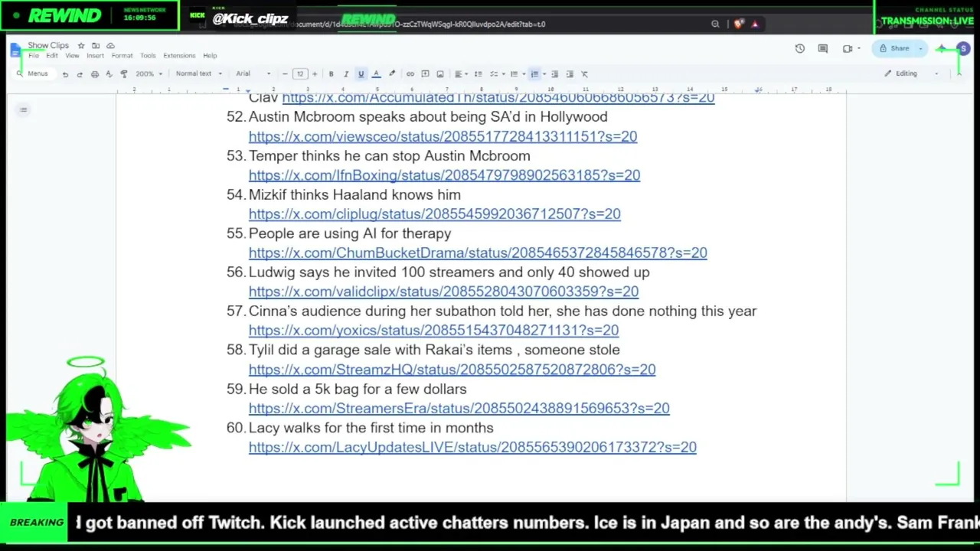
Task: Open the Edit menu
Action: click(x=52, y=56)
